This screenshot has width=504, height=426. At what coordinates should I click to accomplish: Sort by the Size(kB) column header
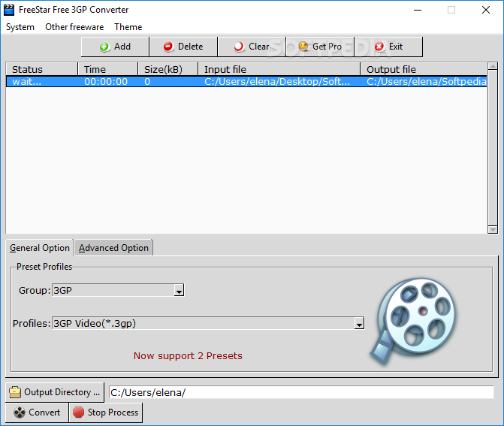167,69
